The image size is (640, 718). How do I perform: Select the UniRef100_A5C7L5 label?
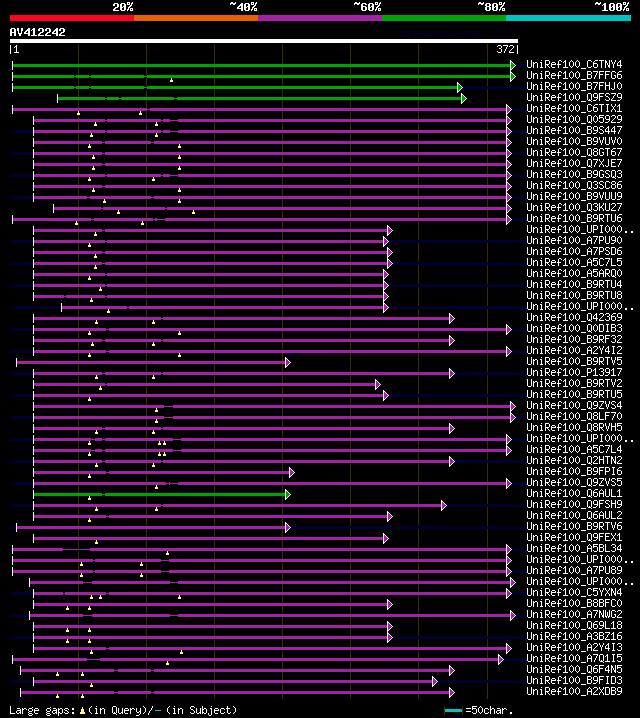pos(574,262)
